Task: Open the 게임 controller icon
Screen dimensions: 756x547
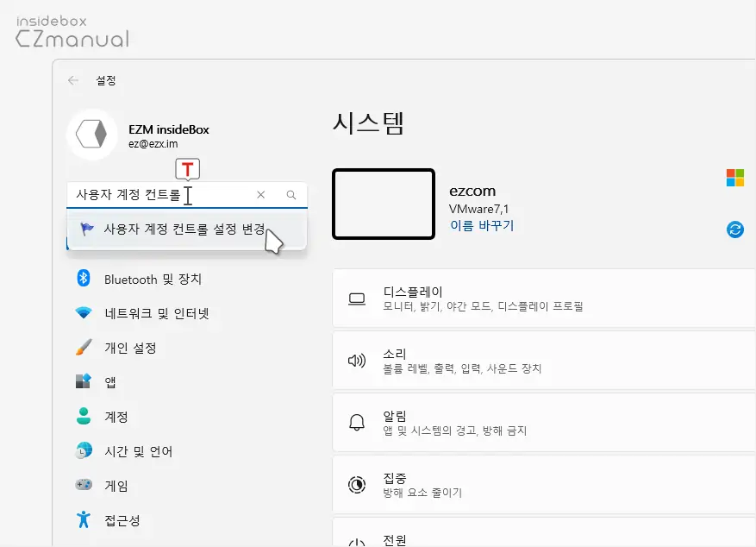Action: 82,485
